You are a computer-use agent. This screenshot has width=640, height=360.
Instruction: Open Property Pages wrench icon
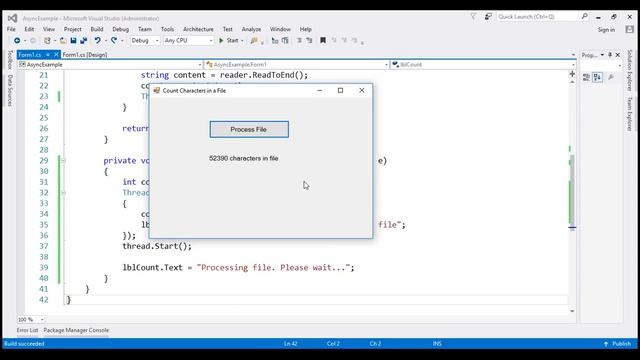point(611,77)
